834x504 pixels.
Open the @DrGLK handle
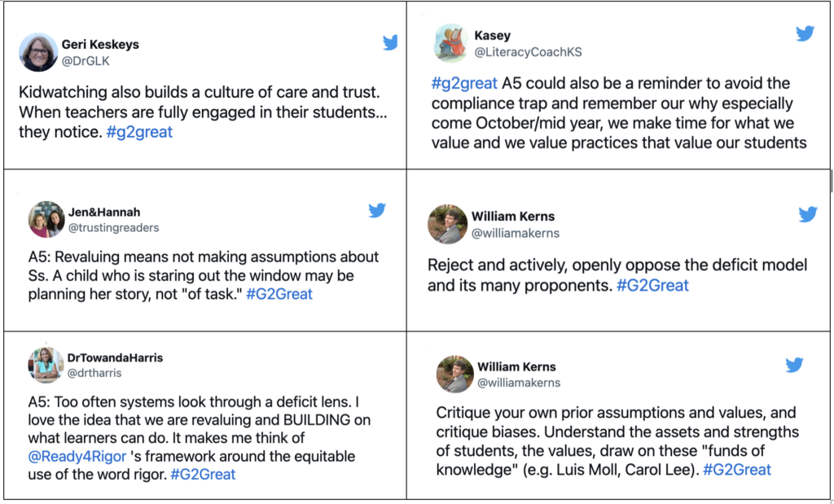(x=86, y=60)
